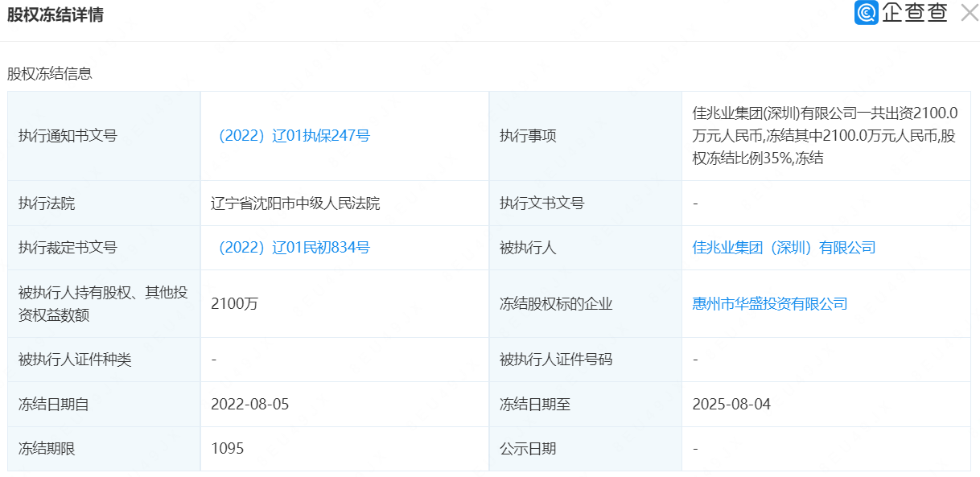Click the 执行通知书文号 label cell
The image size is (980, 477).
pyautogui.click(x=68, y=136)
